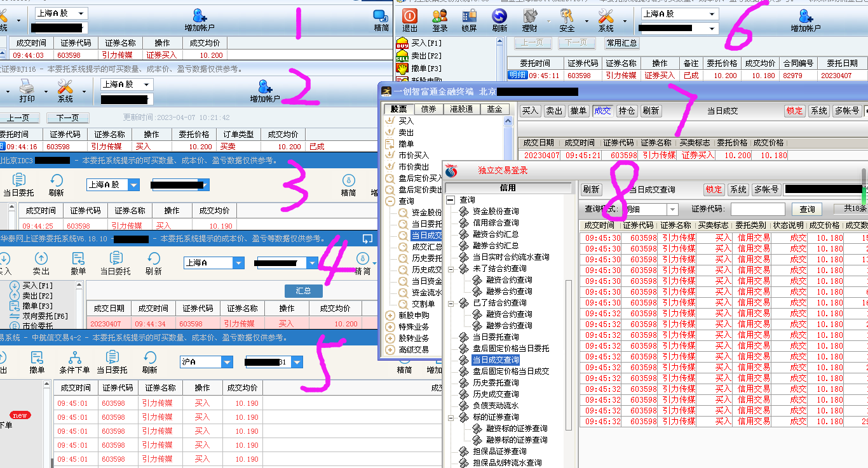
Task: Click 明细 button on the 09:45:11 row
Action: point(517,75)
